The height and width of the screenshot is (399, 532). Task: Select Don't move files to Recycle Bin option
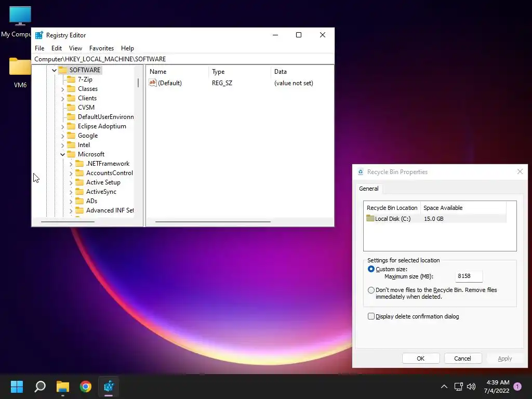[x=371, y=290]
